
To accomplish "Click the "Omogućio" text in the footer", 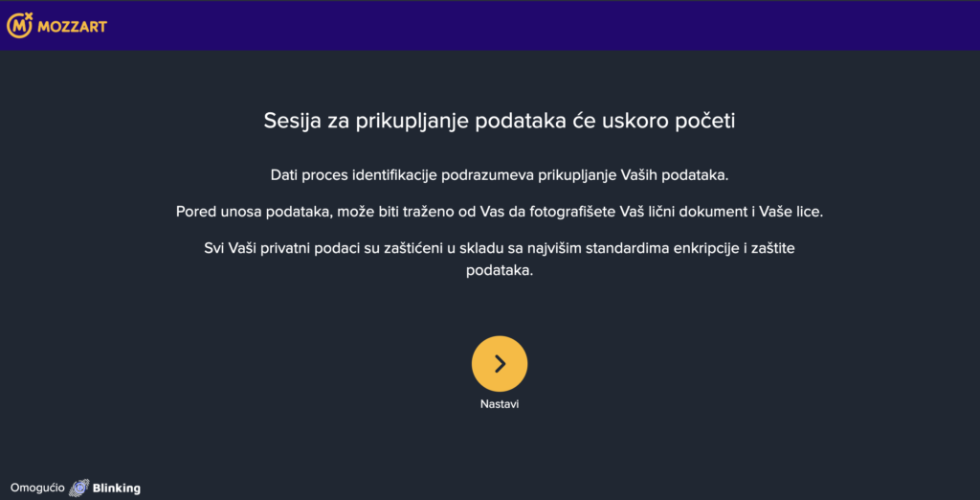I will 37,489.
